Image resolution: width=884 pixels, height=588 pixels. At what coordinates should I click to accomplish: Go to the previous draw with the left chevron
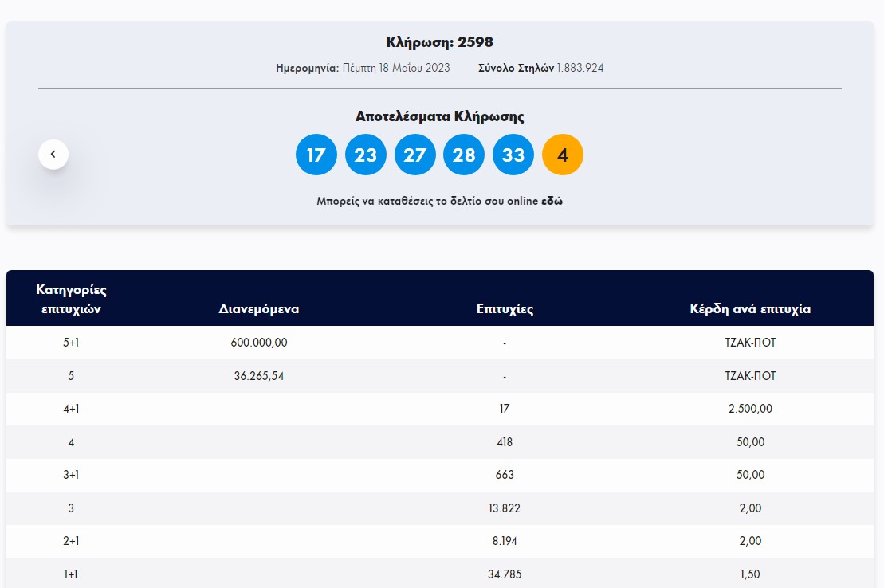point(53,154)
